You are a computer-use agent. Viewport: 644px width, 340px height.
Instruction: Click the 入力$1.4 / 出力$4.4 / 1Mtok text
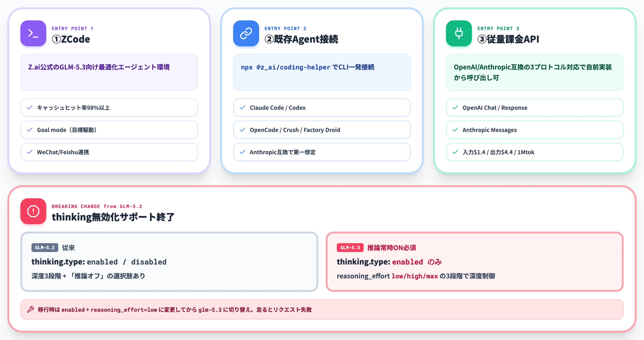[x=498, y=152]
